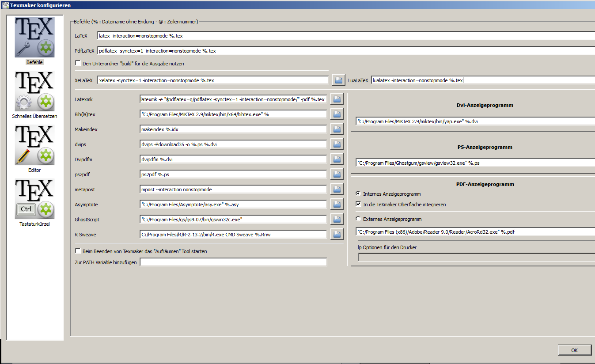Enable the "build" subfolder output checkbox

click(78, 64)
